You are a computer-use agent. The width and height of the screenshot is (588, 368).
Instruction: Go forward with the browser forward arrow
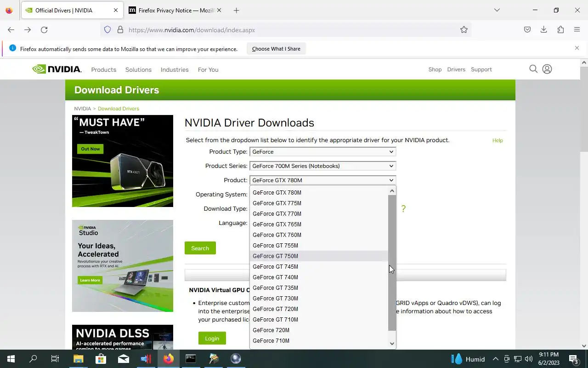click(28, 30)
